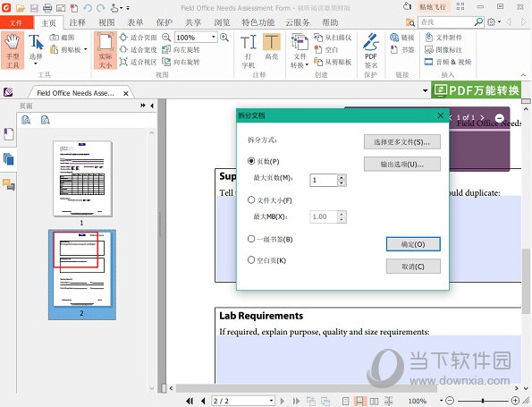
Task: Choose the Highlight annotation tool
Action: [x=272, y=47]
